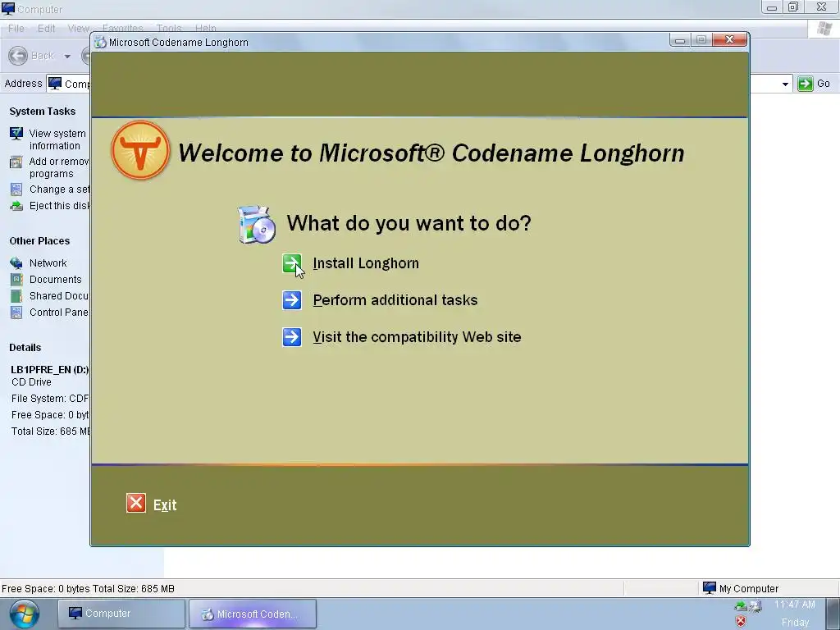
Task: Click the Exit text label
Action: click(165, 505)
